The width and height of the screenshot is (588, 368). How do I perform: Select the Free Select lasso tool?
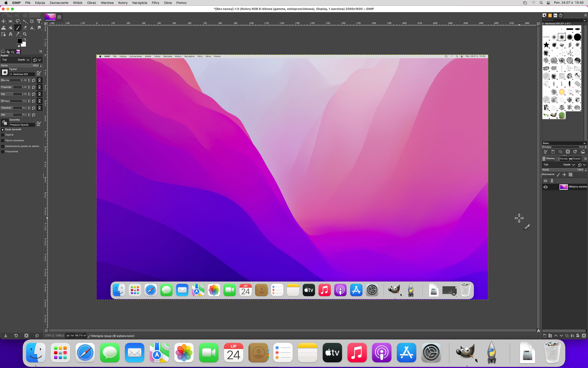pos(18,21)
